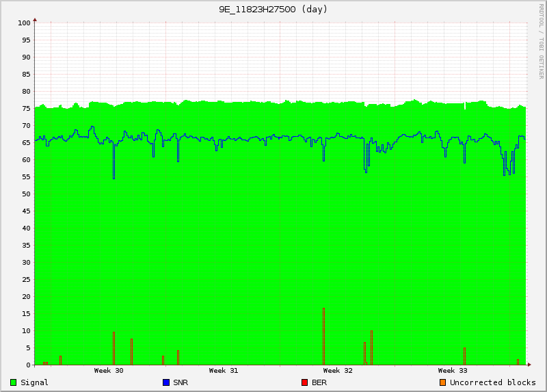Click the Uncorrected blocks legend label

[492, 382]
